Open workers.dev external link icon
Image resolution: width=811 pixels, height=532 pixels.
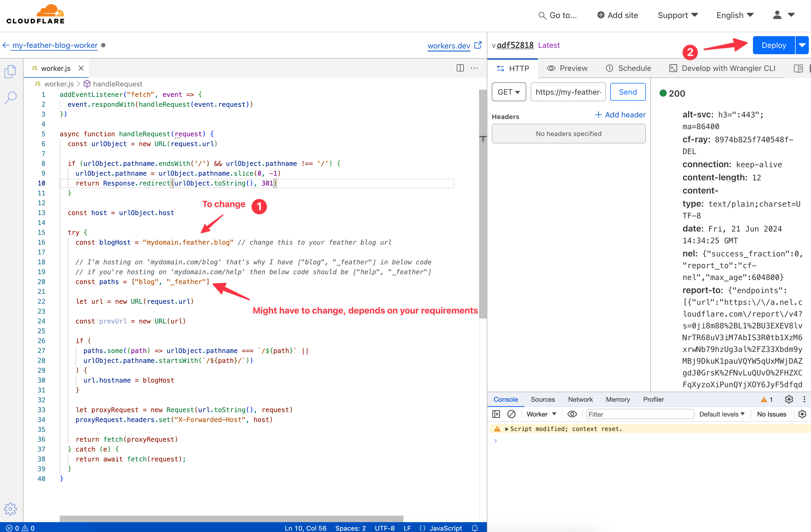tap(478, 45)
